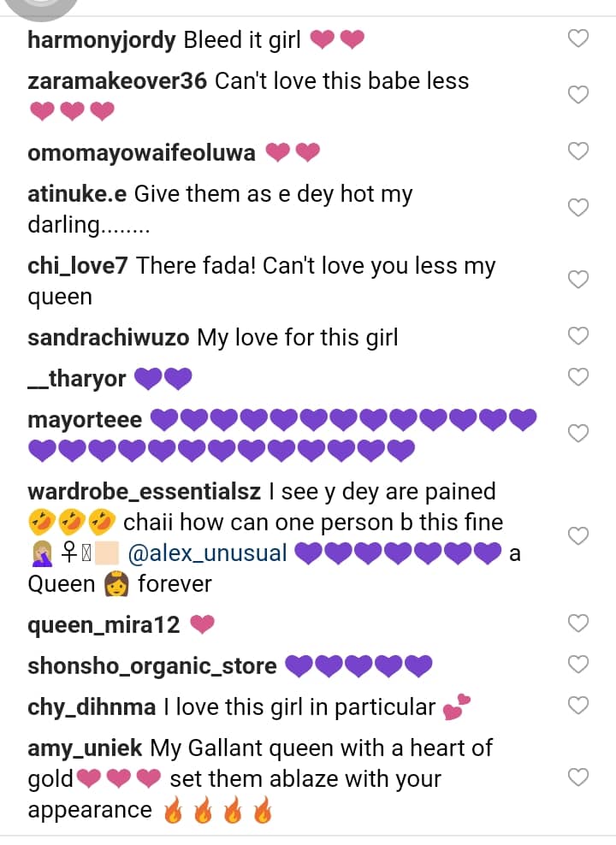Toggle like on queen_mira12's comment
616x845 pixels.
pos(579,623)
